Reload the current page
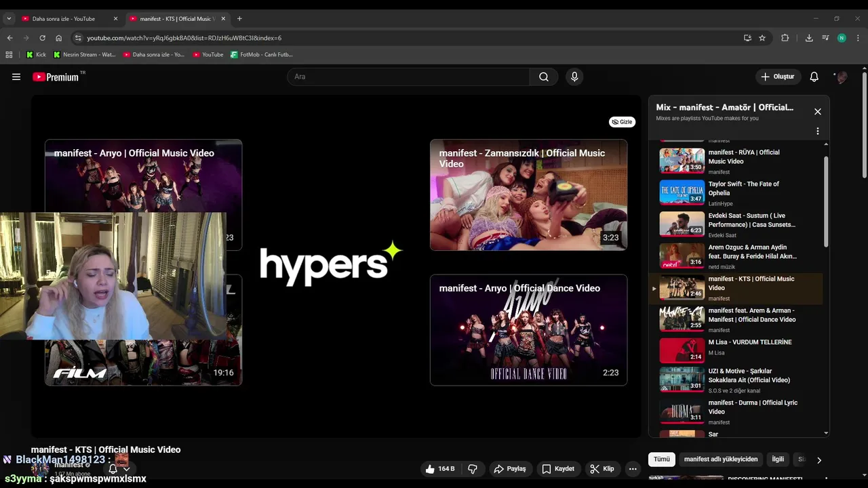Viewport: 868px width, 488px height. [42, 38]
